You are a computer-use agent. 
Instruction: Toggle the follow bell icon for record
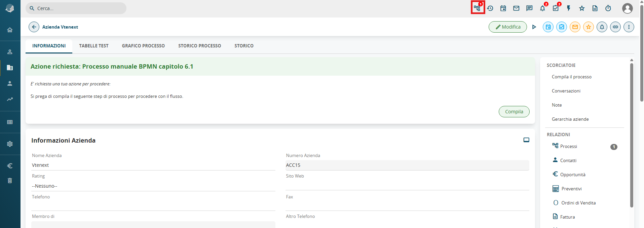pos(602,27)
